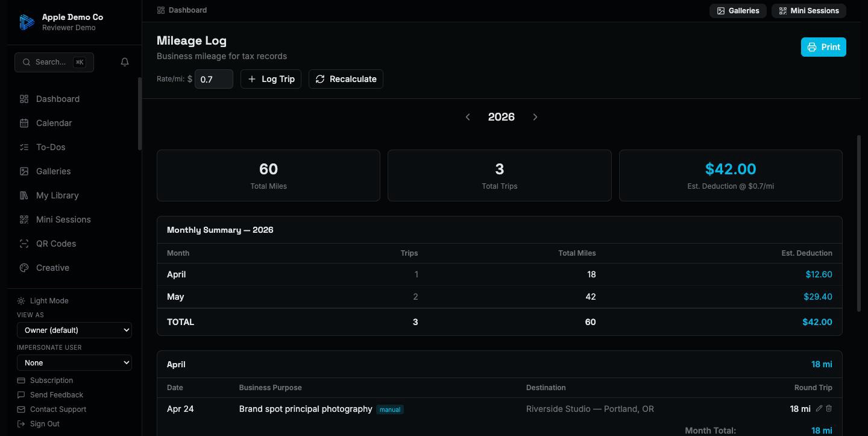
Task: Open Mini Sessions shortcut in top bar
Action: 809,11
